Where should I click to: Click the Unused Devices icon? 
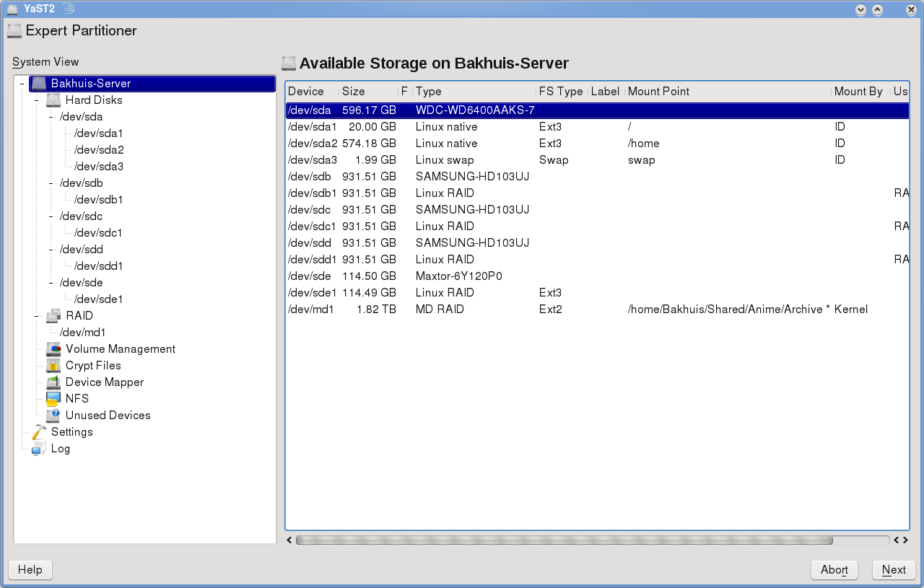coord(53,416)
